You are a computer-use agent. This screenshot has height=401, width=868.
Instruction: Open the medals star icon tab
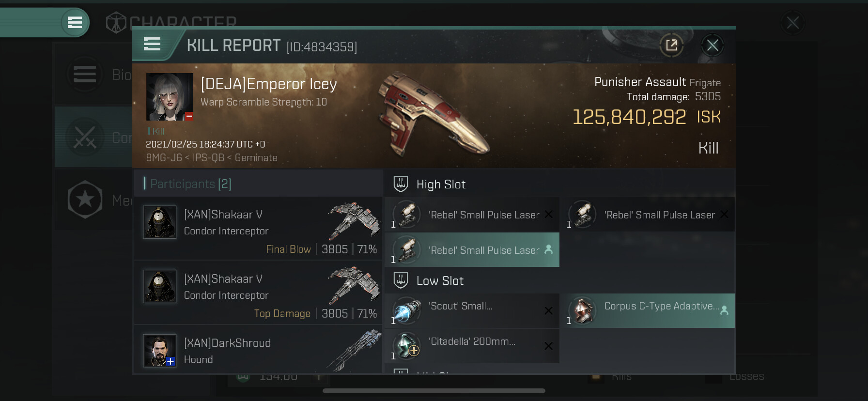click(85, 200)
